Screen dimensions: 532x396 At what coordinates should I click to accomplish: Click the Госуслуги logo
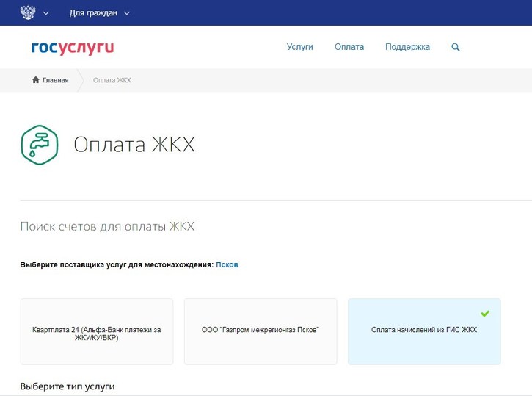tap(73, 48)
